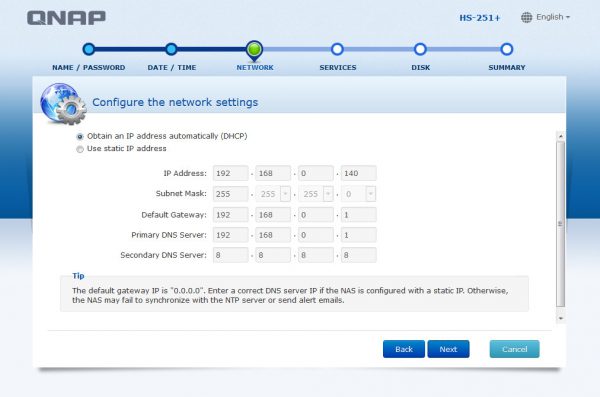Click the Primary DNS Server second octet field

[273, 235]
